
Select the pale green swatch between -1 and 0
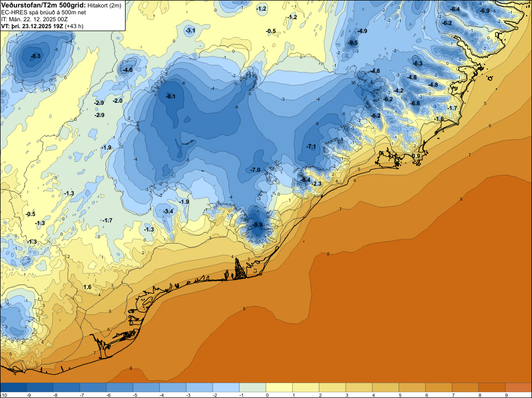coord(252,387)
